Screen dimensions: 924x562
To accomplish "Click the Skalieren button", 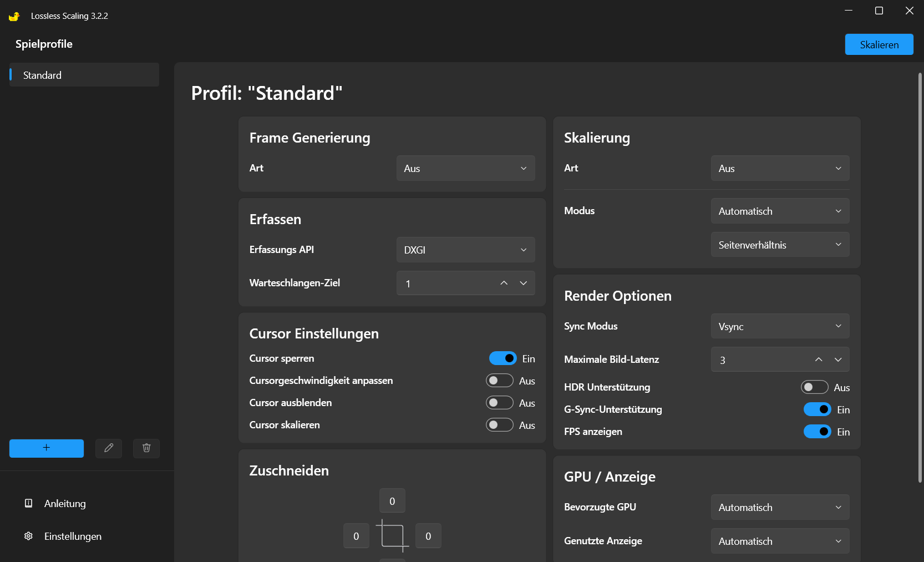I will 879,45.
